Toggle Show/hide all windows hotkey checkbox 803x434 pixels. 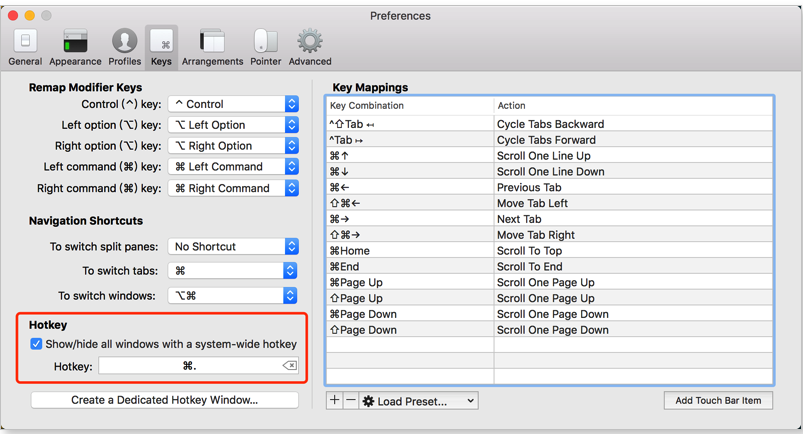tap(36, 344)
